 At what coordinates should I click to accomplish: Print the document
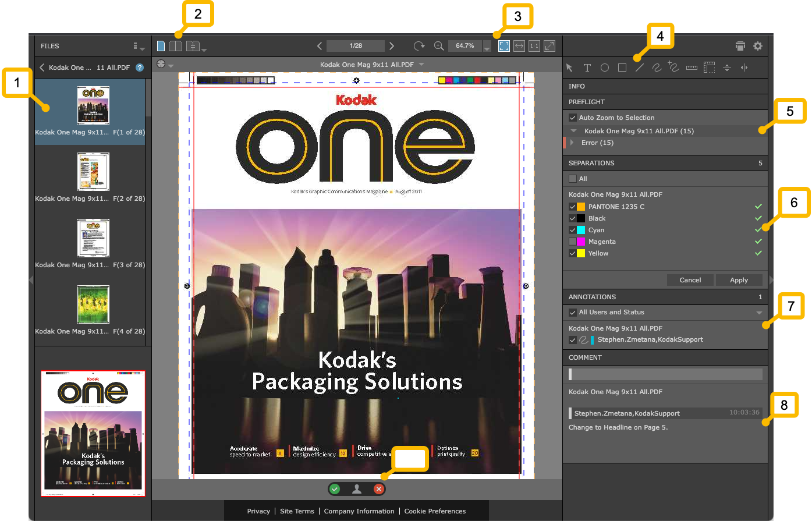(x=740, y=46)
